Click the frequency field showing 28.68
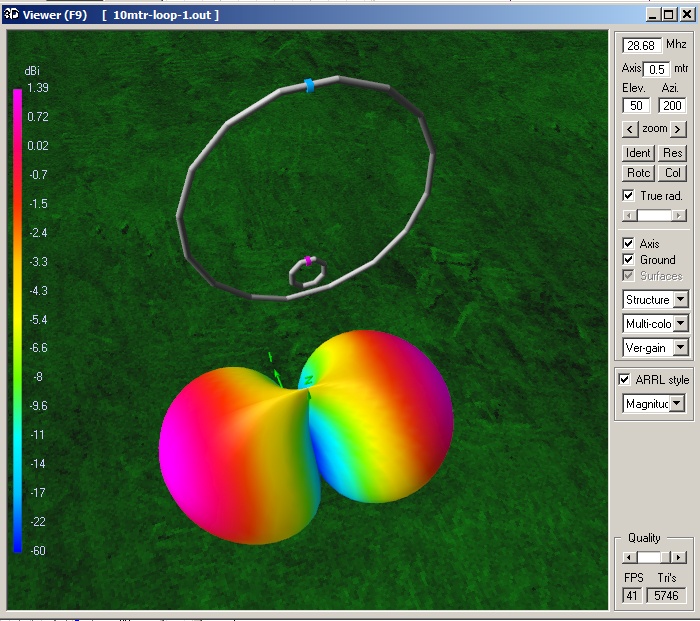The height and width of the screenshot is (621, 700). pyautogui.click(x=642, y=46)
